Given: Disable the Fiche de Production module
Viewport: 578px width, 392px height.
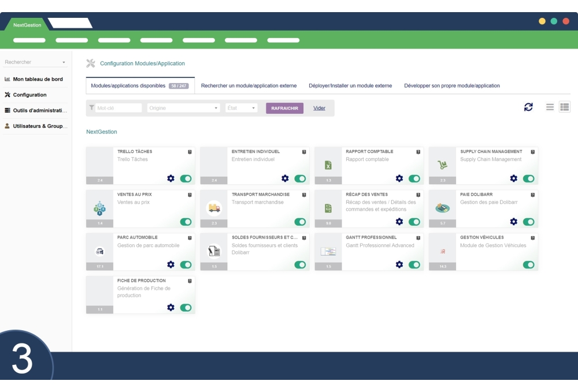Looking at the screenshot, I should point(185,308).
